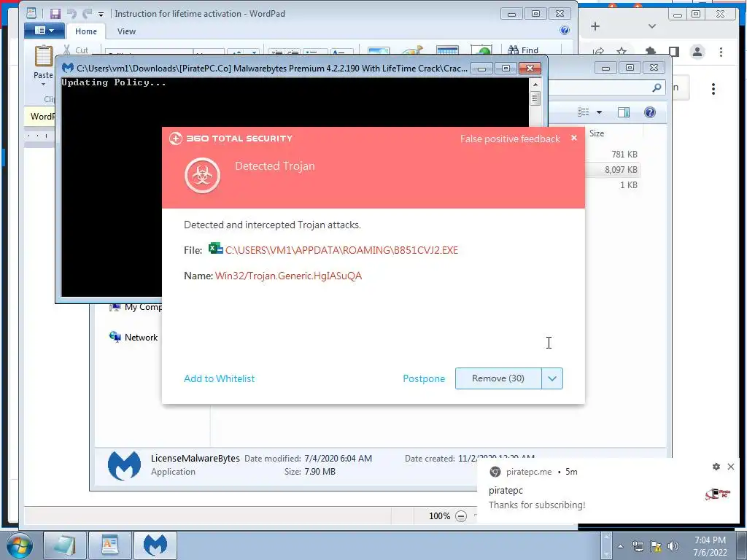This screenshot has width=747, height=560.
Task: Select the 8,097 KB file row
Action: tap(613, 169)
